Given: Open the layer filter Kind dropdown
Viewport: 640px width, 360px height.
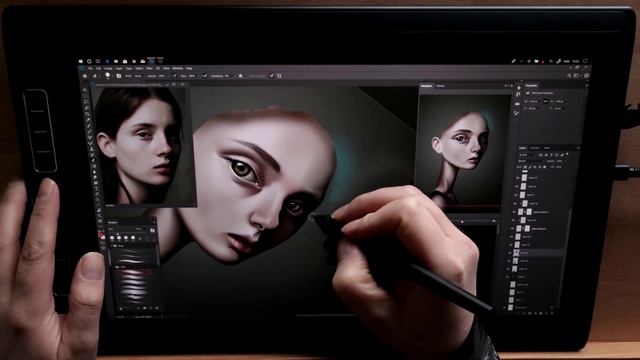Looking at the screenshot, I should [x=528, y=155].
